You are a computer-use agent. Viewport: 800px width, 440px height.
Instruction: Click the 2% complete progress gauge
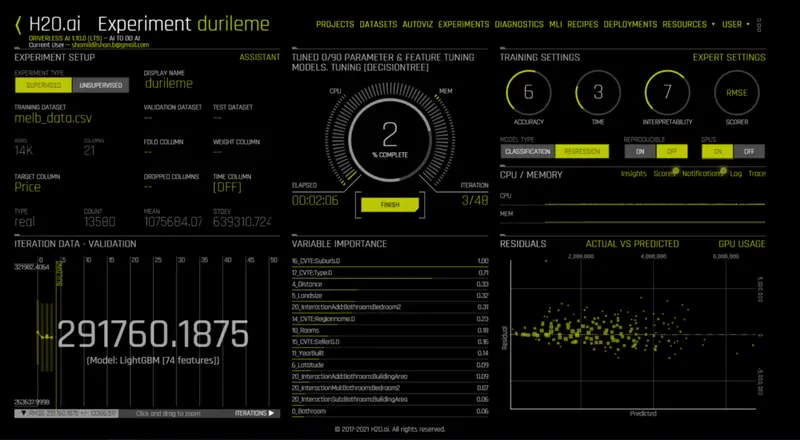tap(390, 139)
